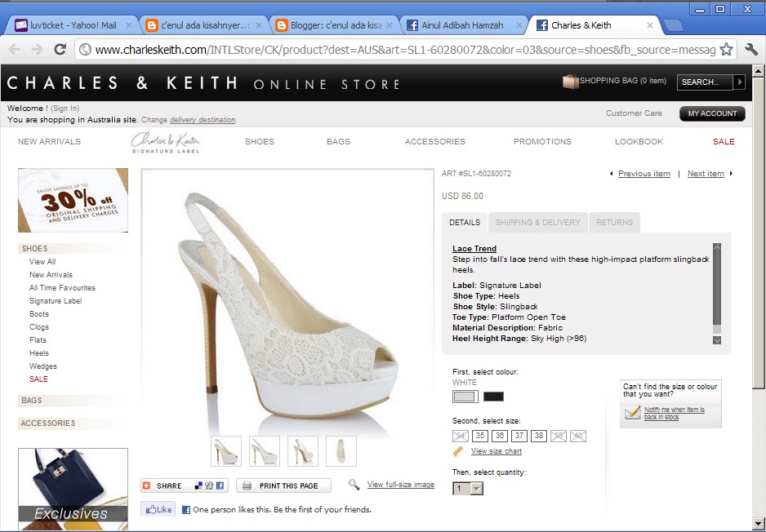Switch to Ainul Adibah Hamzah tab
Image resolution: width=766 pixels, height=532 pixels.
462,25
